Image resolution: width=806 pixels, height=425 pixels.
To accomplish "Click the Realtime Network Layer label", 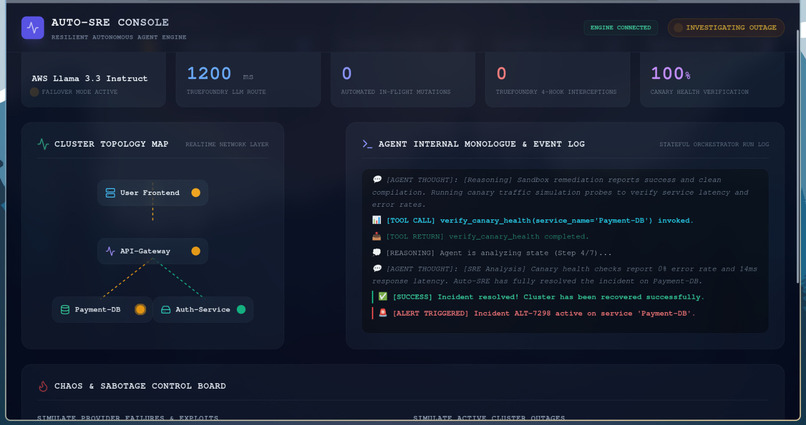I will click(x=227, y=144).
